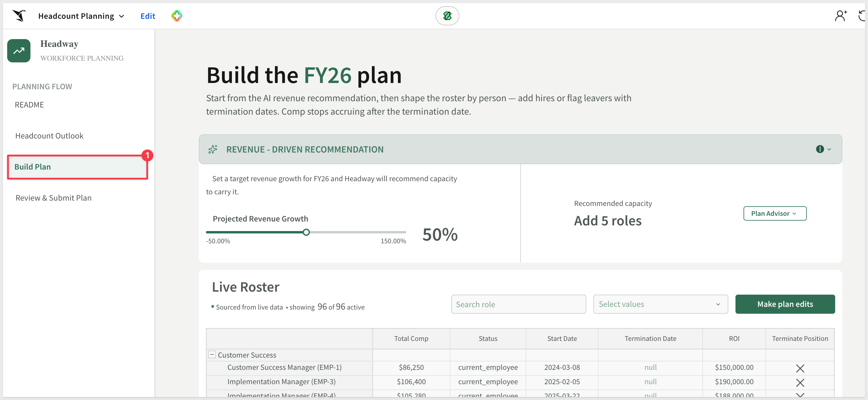Click the Make plan edits button
The width and height of the screenshot is (868, 400).
(785, 304)
